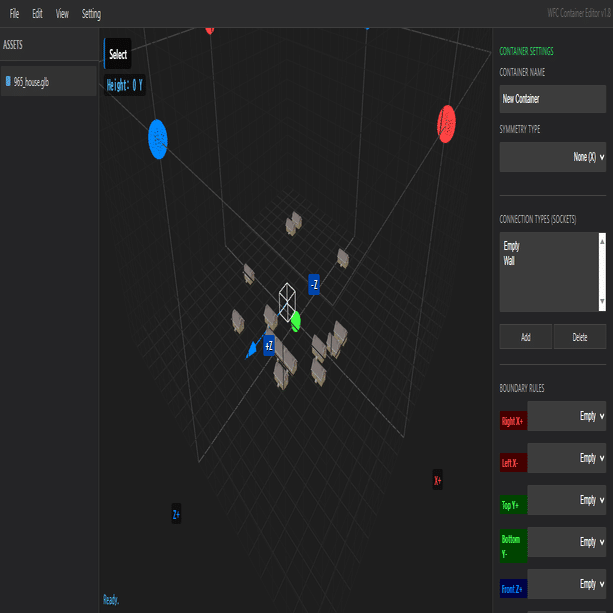This screenshot has height=613, width=613.
Task: Open the Left X- boundary rule dropdown
Action: pos(566,458)
